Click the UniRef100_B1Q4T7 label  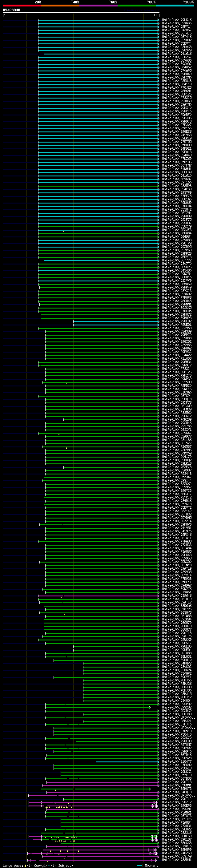(177, 762)
